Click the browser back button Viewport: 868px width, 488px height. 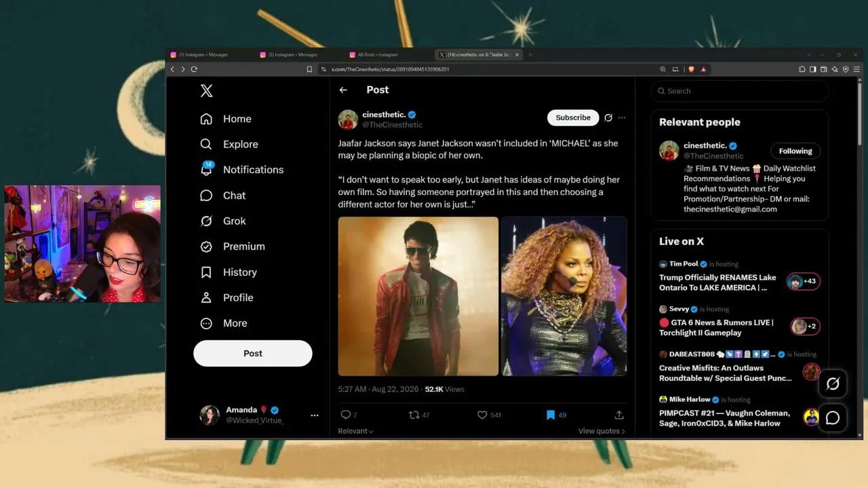coord(172,69)
